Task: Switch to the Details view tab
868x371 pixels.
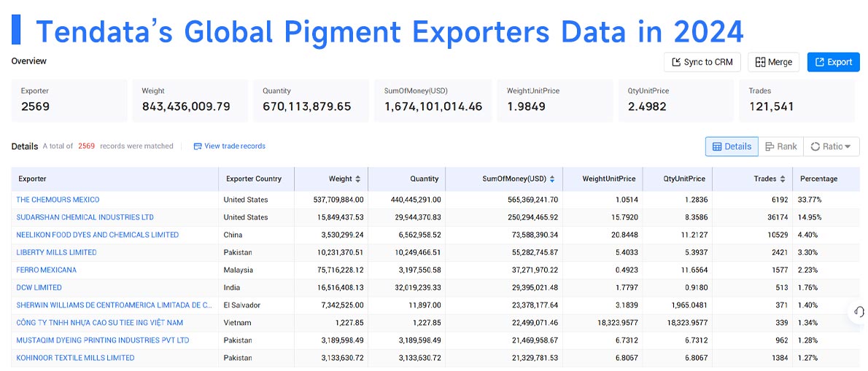Action: pos(732,147)
